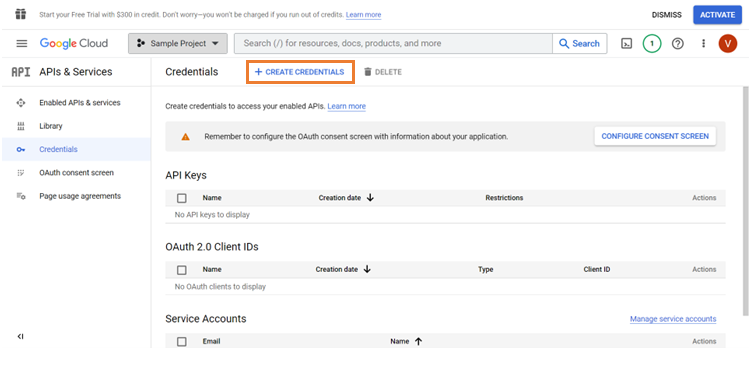Click the page vertical scrollbar
This screenshot has width=756, height=373.
point(746,202)
